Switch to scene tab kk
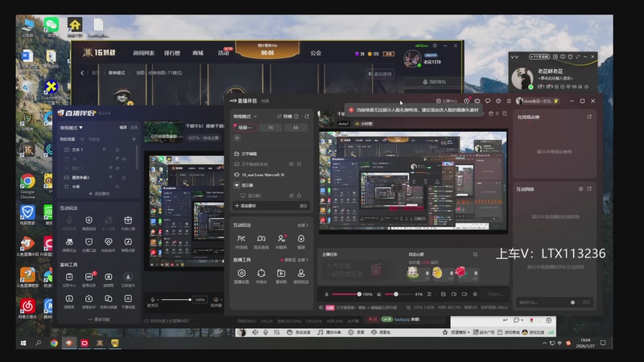The image size is (644, 362). pyautogui.click(x=295, y=128)
